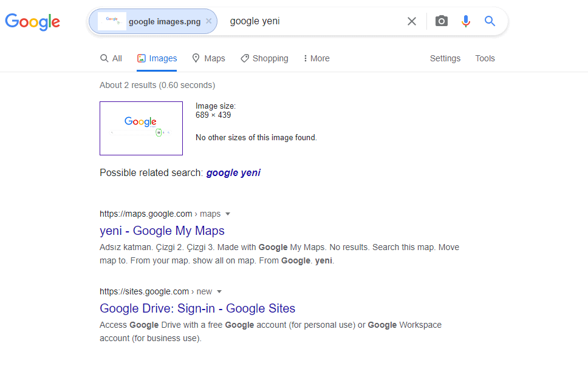Clear the search box text
The height and width of the screenshot is (366, 588).
[x=412, y=21]
